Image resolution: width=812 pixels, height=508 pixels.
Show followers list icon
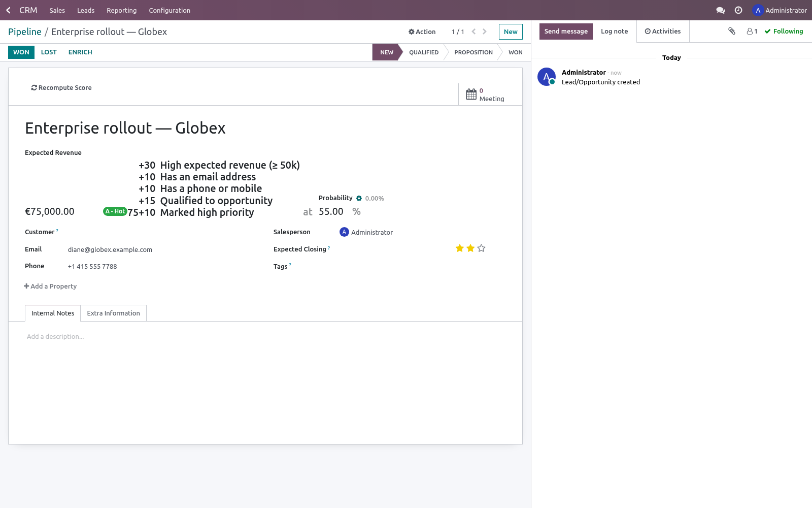coord(752,31)
